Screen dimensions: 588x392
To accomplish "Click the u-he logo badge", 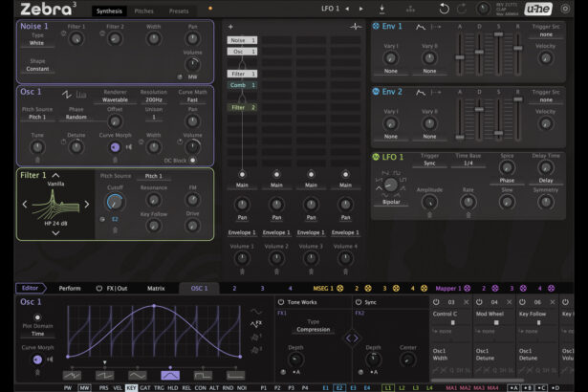I will pos(538,9).
